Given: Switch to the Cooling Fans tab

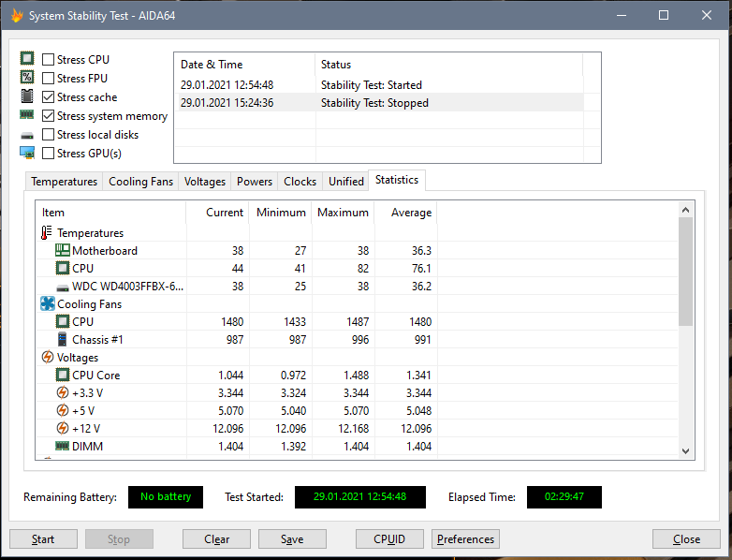Looking at the screenshot, I should 140,182.
